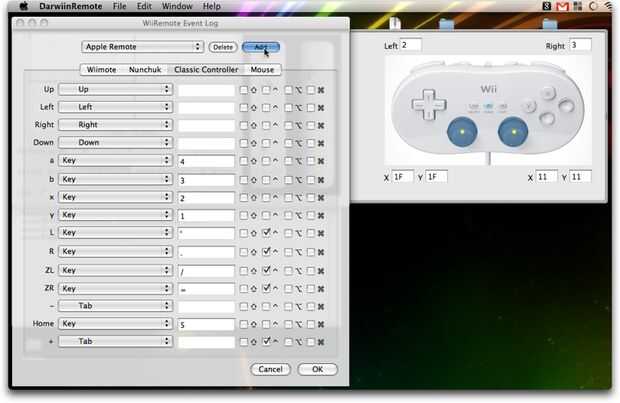The width and height of the screenshot is (620, 403).
Task: Enable the Shift checkbox in 'b' row
Action: click(244, 180)
